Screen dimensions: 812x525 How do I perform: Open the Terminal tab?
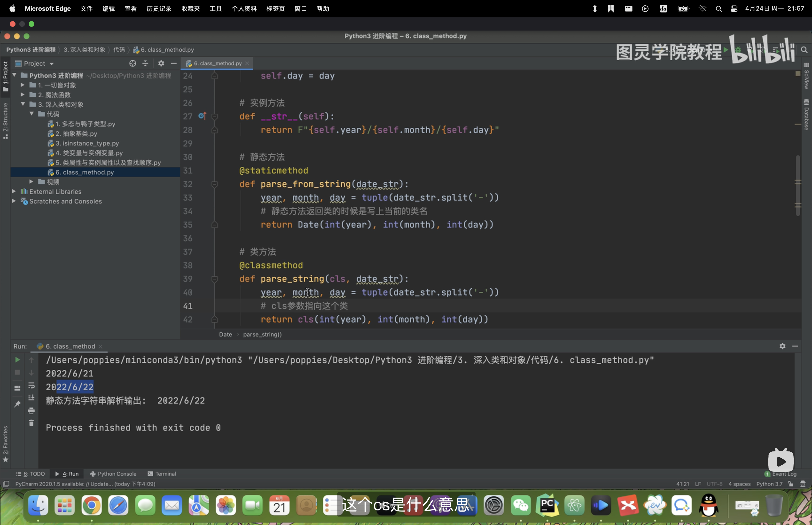(162, 474)
